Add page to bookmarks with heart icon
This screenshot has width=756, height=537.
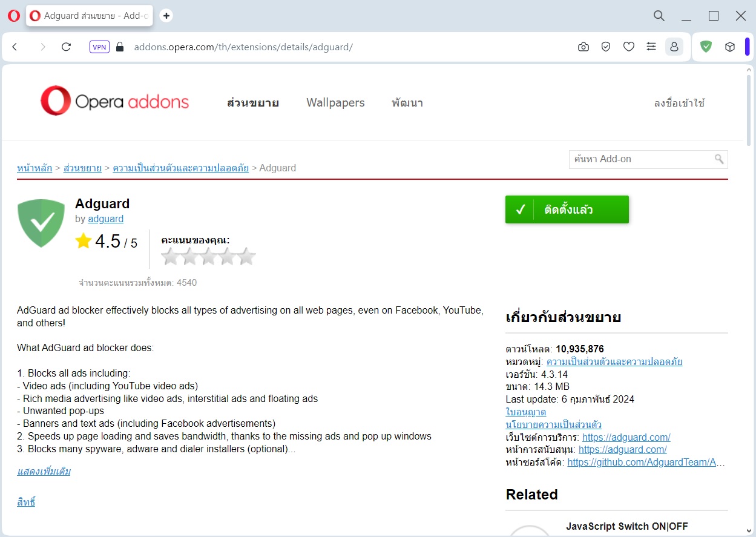(629, 47)
